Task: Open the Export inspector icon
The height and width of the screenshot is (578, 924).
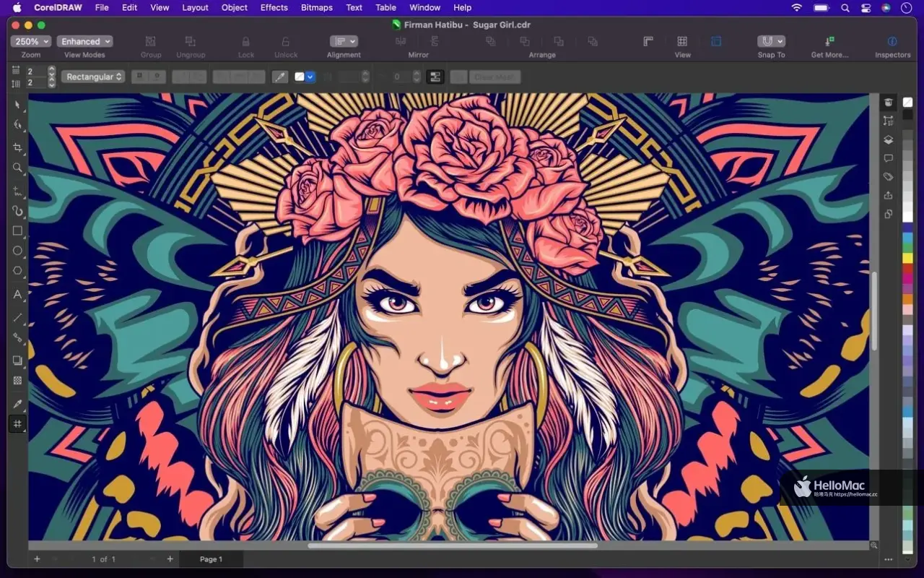Action: click(889, 195)
